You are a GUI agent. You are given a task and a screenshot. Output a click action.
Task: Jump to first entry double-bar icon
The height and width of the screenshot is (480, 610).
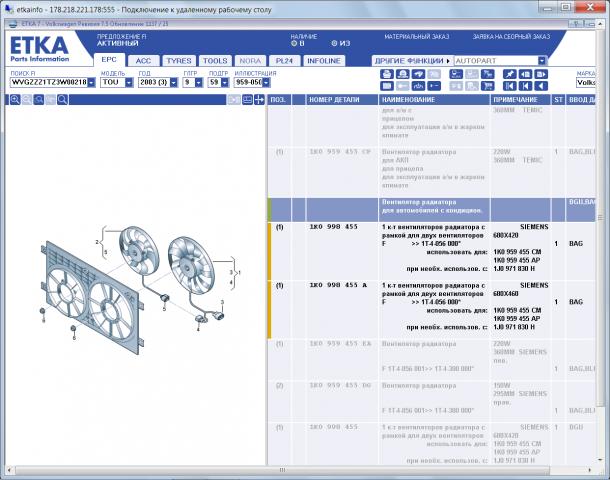pos(510,86)
